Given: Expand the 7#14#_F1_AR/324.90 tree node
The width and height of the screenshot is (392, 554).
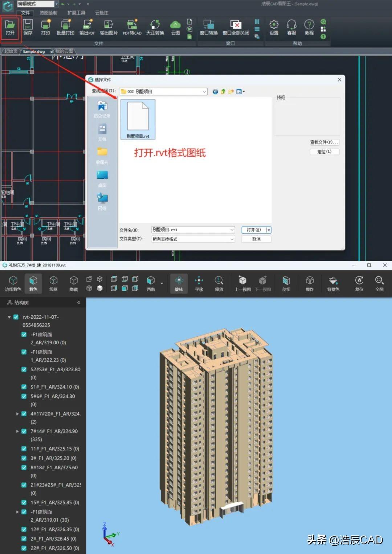Looking at the screenshot, I should tap(17, 431).
